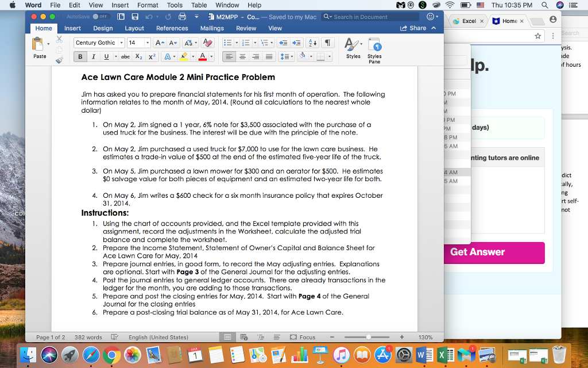This screenshot has width=588, height=368.
Task: Click the Shading paint bucket icon
Action: click(x=302, y=57)
